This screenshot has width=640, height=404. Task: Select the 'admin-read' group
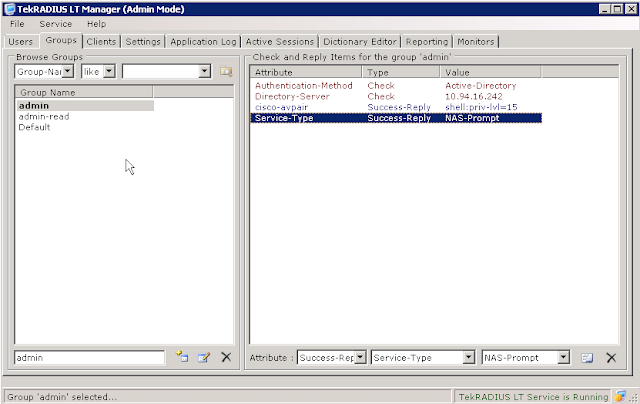[x=44, y=117]
